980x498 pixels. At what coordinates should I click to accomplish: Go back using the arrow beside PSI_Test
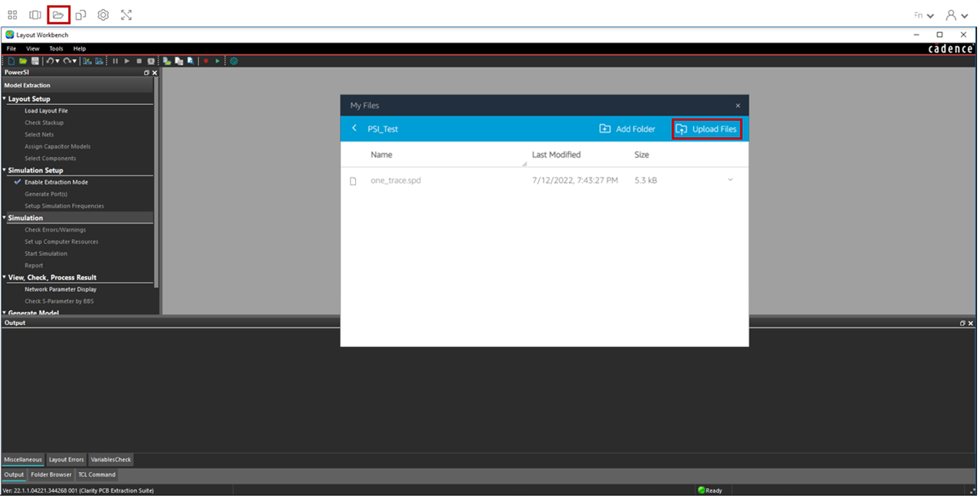(354, 129)
